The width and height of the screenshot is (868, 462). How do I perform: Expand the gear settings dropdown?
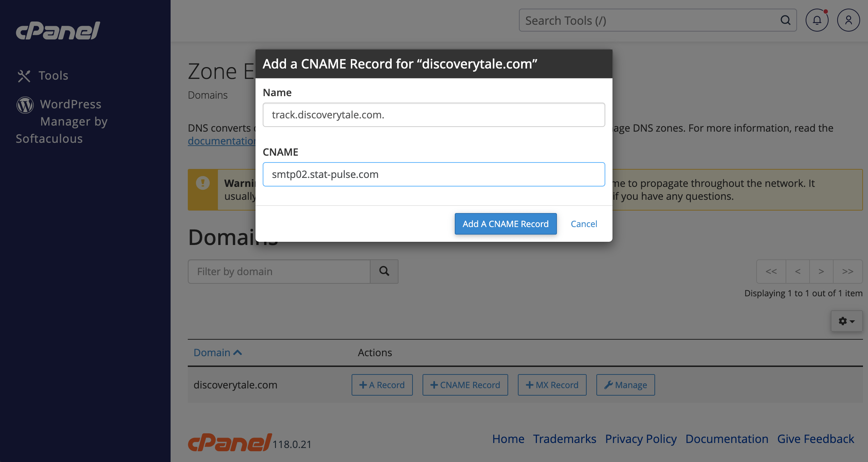(846, 321)
